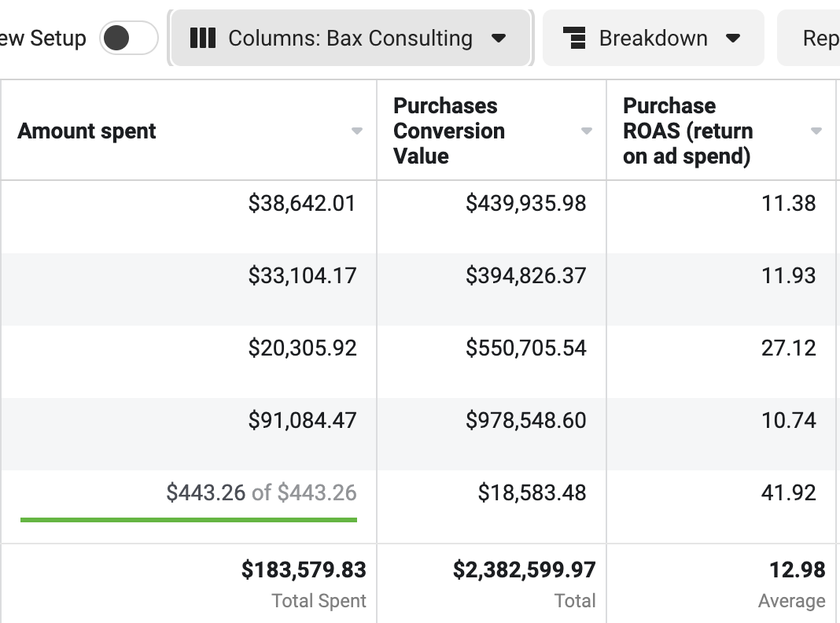840x623 pixels.
Task: Click the stacked-bars Breakdown icon
Action: coord(575,38)
